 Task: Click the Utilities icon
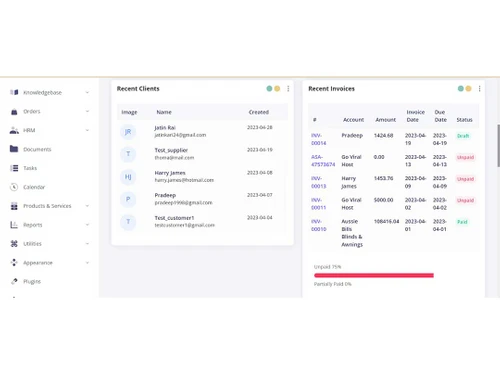(x=14, y=244)
